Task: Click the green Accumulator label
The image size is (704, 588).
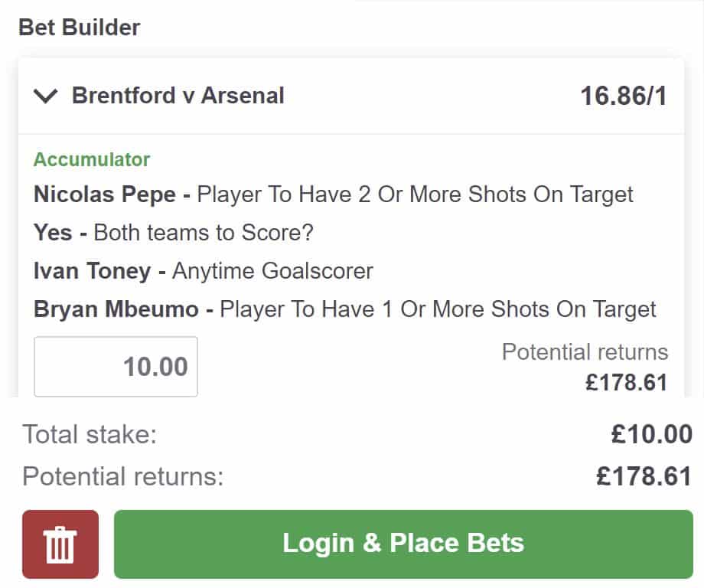Action: click(x=92, y=159)
